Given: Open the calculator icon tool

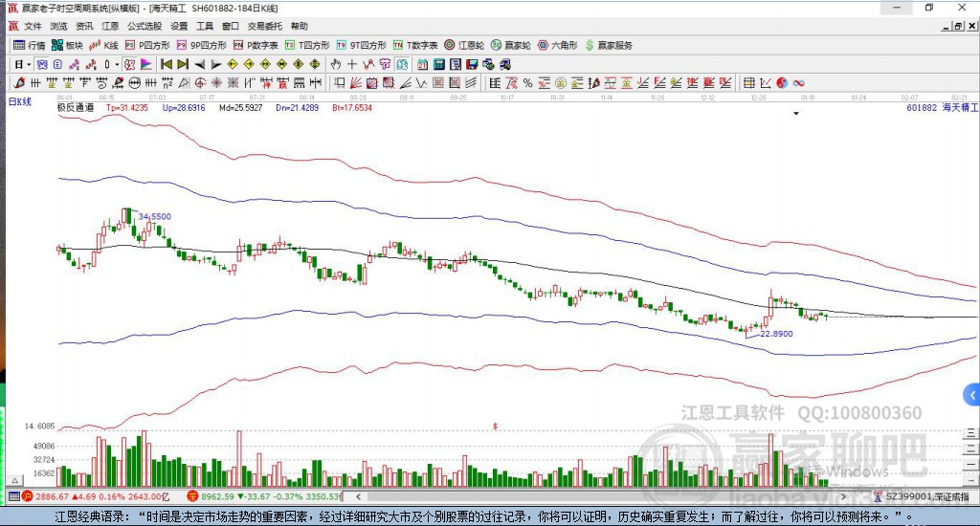Looking at the screenshot, I should pyautogui.click(x=438, y=64).
